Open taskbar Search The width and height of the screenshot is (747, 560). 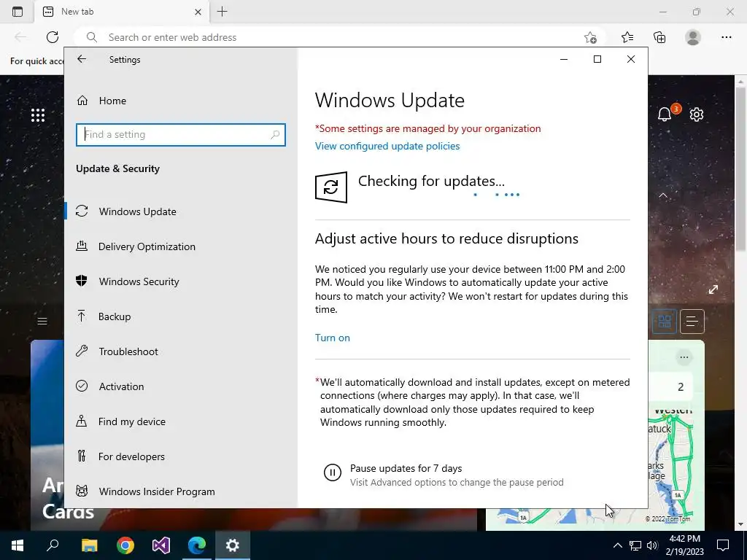[x=53, y=545]
